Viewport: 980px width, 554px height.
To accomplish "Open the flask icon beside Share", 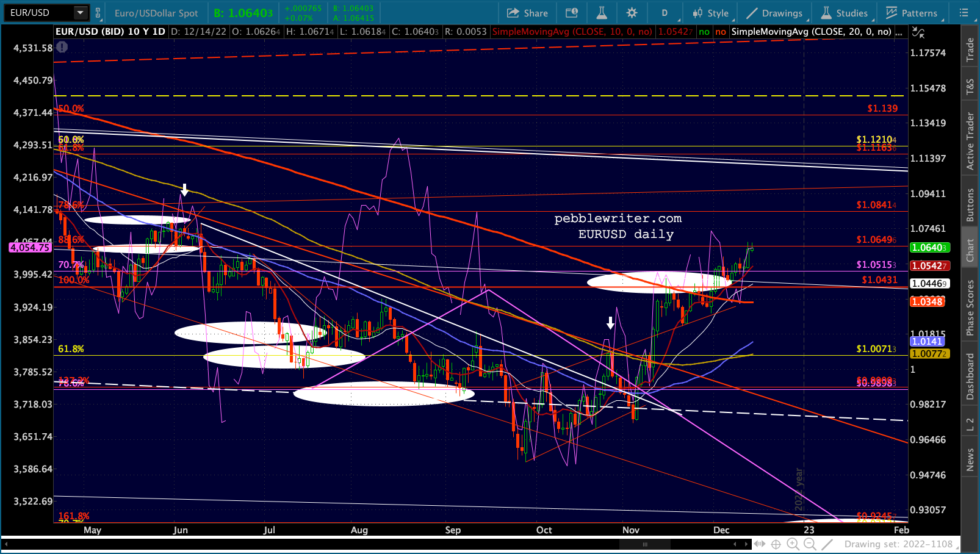I will point(601,13).
